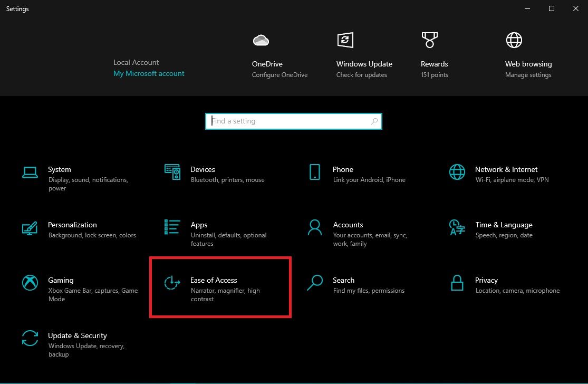Click the Time & Language icon
588x384 pixels.
(457, 227)
